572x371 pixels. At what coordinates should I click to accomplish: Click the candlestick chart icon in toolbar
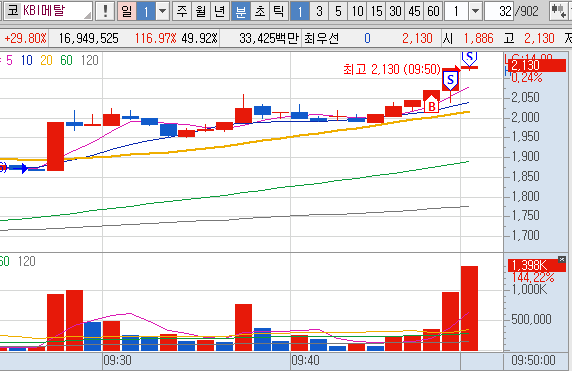[558, 11]
